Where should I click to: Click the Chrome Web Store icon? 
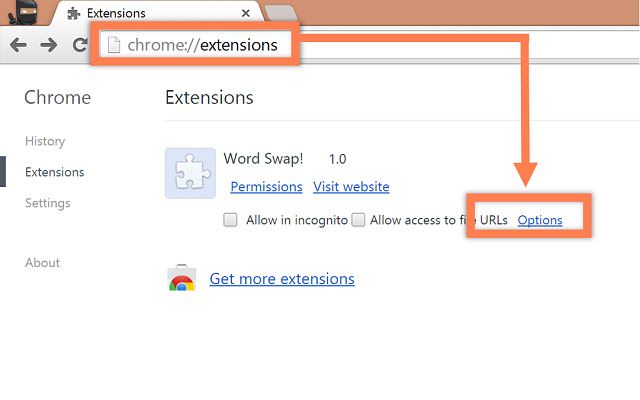pyautogui.click(x=182, y=278)
